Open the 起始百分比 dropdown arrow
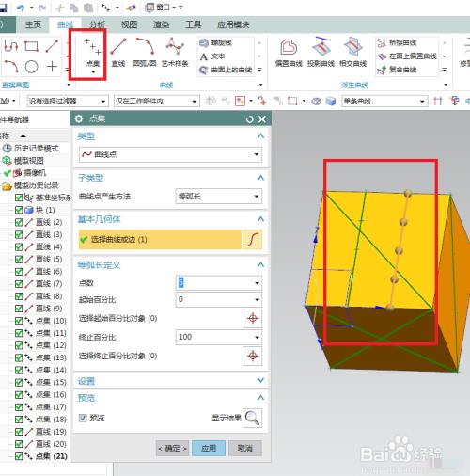470x476 pixels. (257, 300)
